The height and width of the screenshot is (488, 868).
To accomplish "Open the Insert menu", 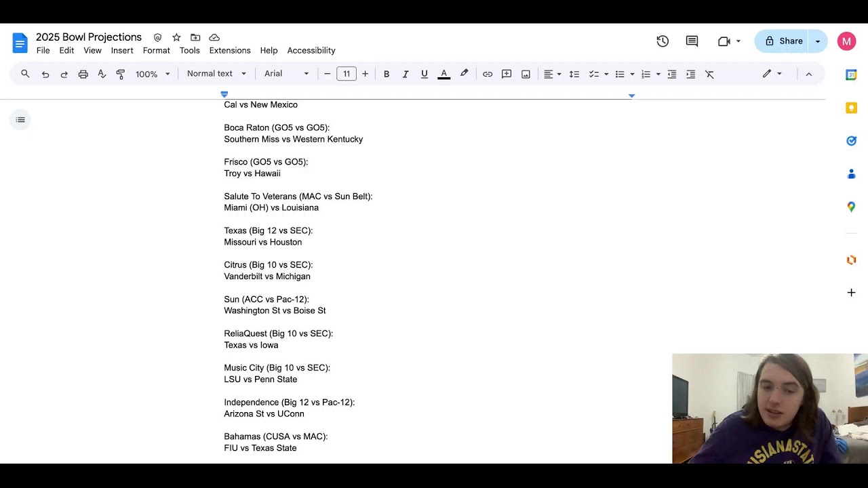I will (x=122, y=51).
